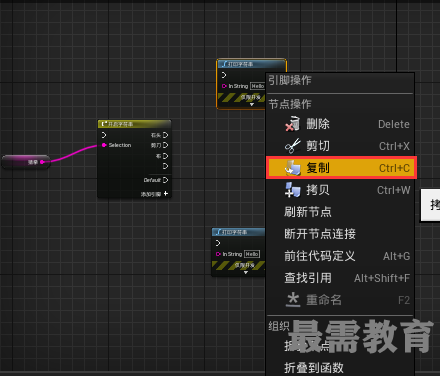The image size is (440, 376).
Task: Click the lower print node's In String pin
Action: [218, 254]
